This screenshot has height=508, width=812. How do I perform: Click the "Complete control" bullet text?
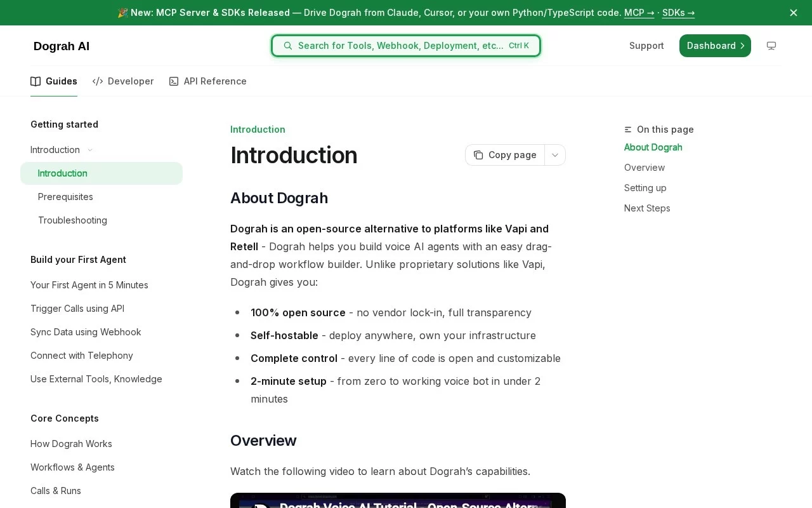[294, 358]
